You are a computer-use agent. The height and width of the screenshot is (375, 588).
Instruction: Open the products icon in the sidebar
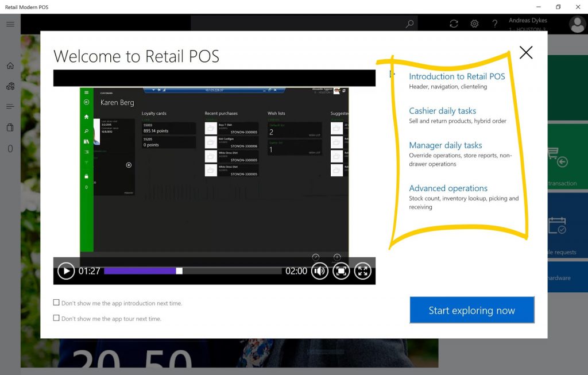[x=10, y=86]
